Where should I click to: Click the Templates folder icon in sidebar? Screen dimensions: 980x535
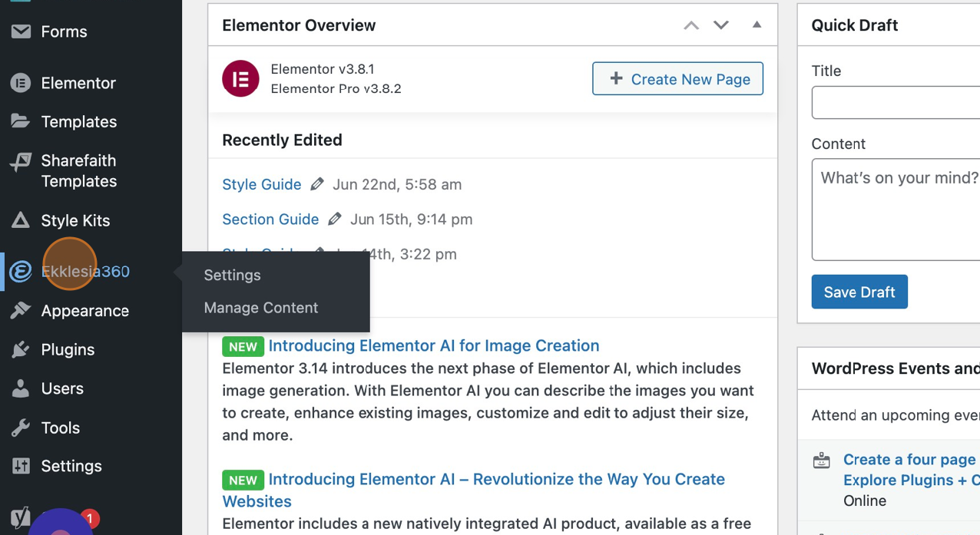click(21, 121)
